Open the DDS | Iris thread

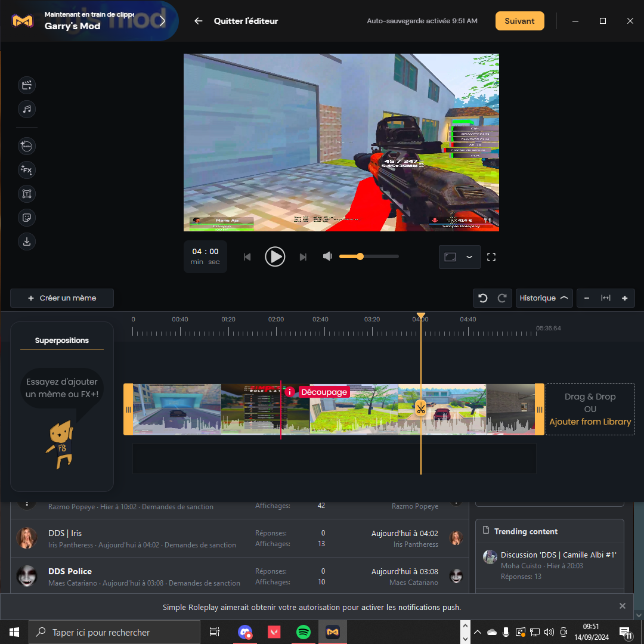click(x=65, y=533)
